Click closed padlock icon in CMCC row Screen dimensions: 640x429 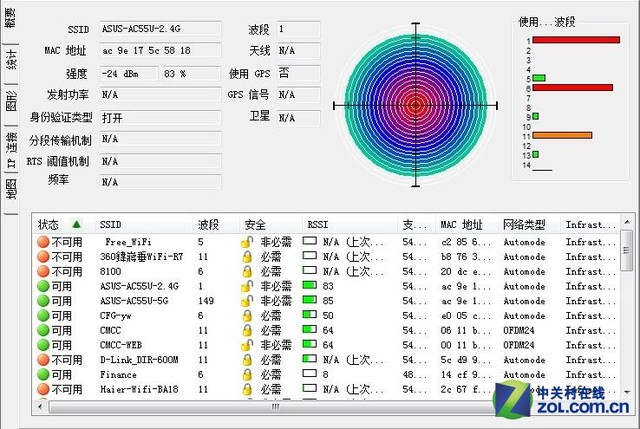pos(247,330)
